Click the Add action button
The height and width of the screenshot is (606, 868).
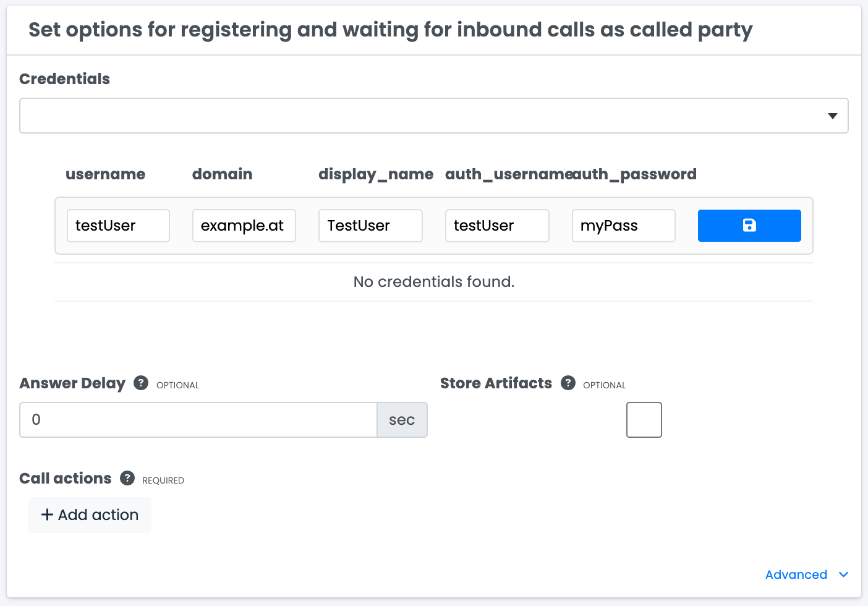click(90, 515)
